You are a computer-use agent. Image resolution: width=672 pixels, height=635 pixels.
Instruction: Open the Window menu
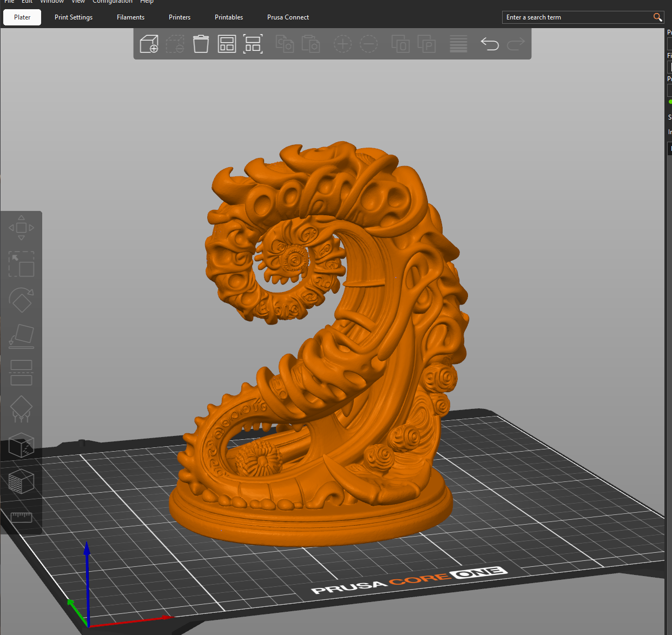point(52,2)
